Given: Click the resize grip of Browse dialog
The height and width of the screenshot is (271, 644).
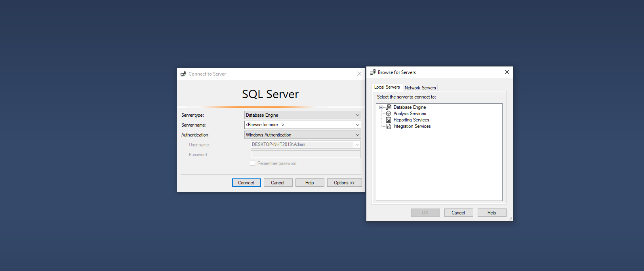Looking at the screenshot, I should tap(511, 219).
